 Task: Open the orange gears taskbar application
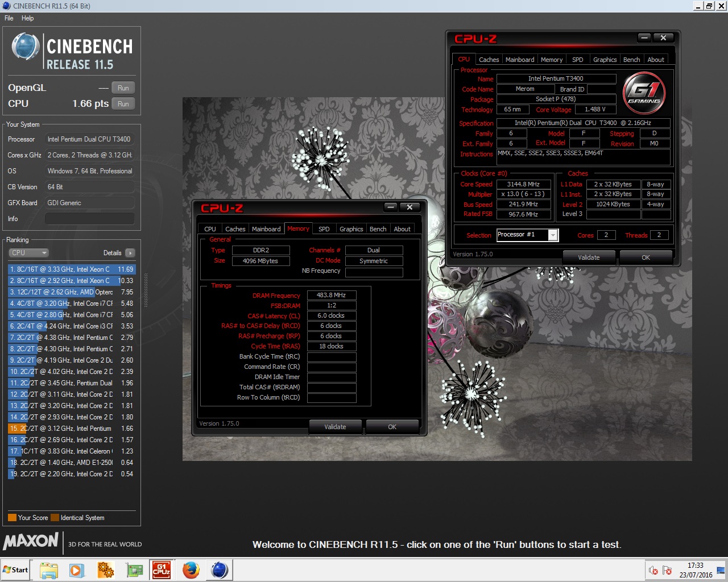106,569
